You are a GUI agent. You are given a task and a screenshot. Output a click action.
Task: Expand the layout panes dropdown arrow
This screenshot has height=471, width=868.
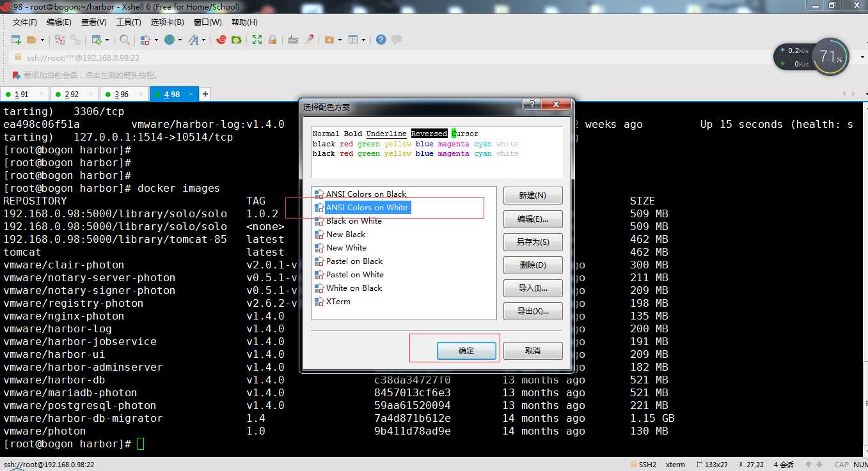pos(364,40)
